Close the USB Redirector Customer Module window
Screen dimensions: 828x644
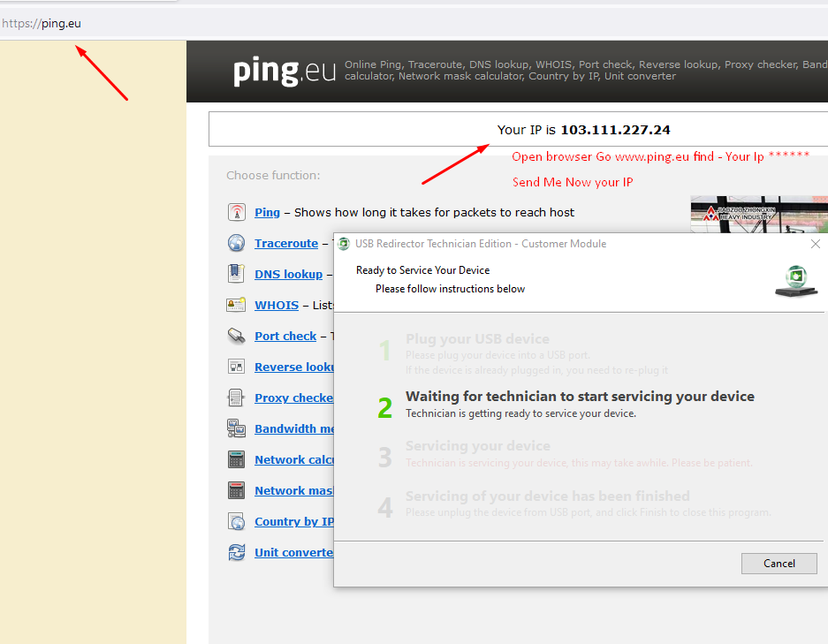tap(815, 244)
